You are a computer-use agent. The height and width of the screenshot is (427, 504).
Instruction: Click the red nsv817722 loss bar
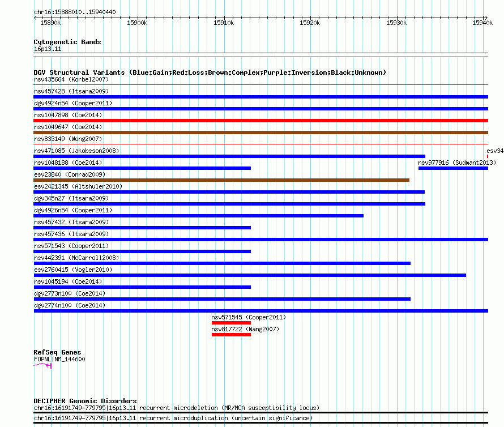tap(231, 335)
